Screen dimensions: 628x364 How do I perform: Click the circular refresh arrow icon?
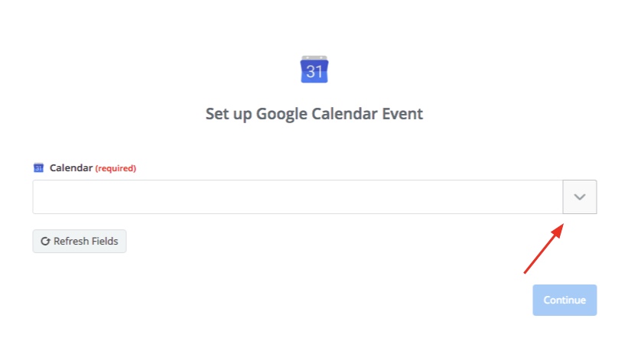point(45,241)
